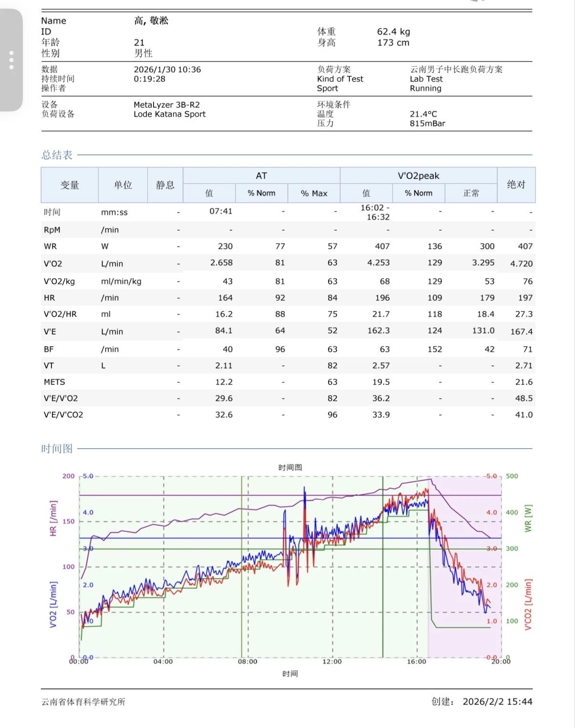Select the 变量 table header cell

click(x=70, y=185)
